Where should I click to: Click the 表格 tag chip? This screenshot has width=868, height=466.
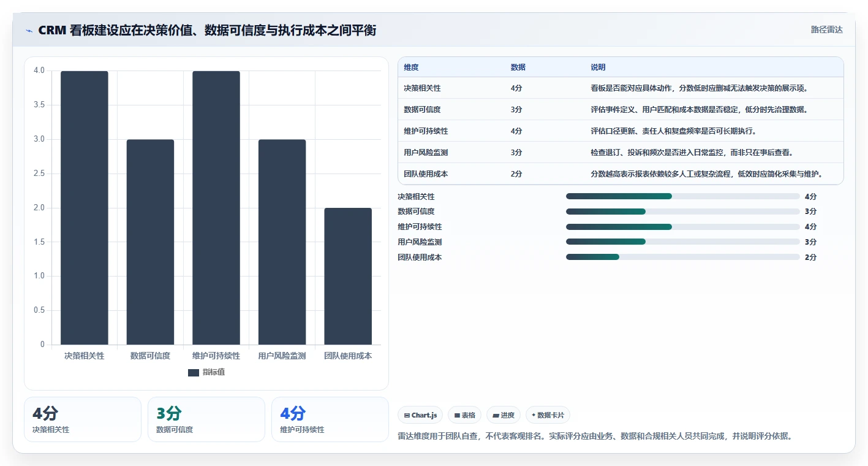465,415
